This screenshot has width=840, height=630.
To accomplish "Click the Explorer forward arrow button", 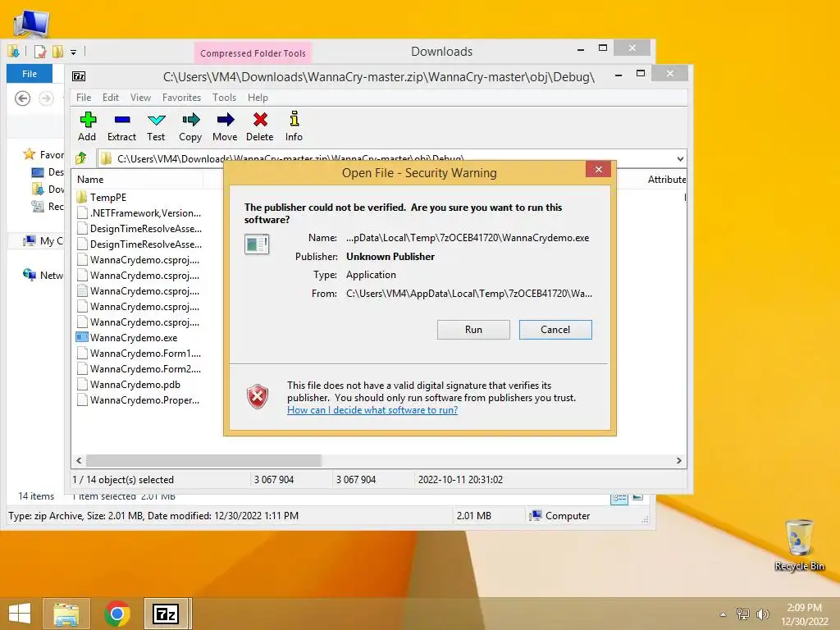I will click(47, 98).
